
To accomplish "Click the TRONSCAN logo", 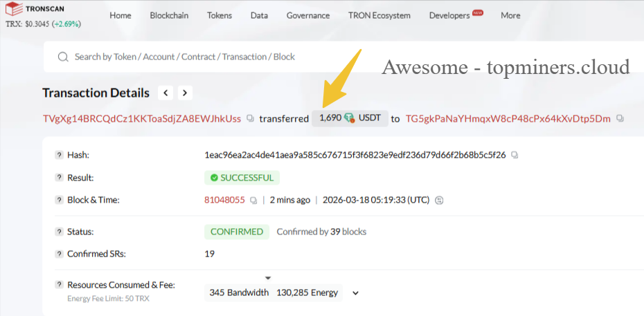I will (x=35, y=8).
